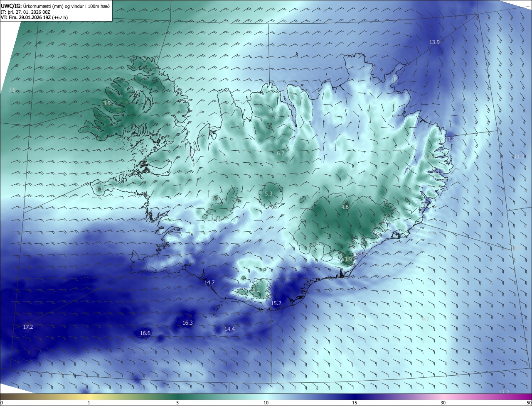Viewport: 532px width, 406px height.
Task: Click the 13.9 value in the northeast
Action: pos(434,42)
